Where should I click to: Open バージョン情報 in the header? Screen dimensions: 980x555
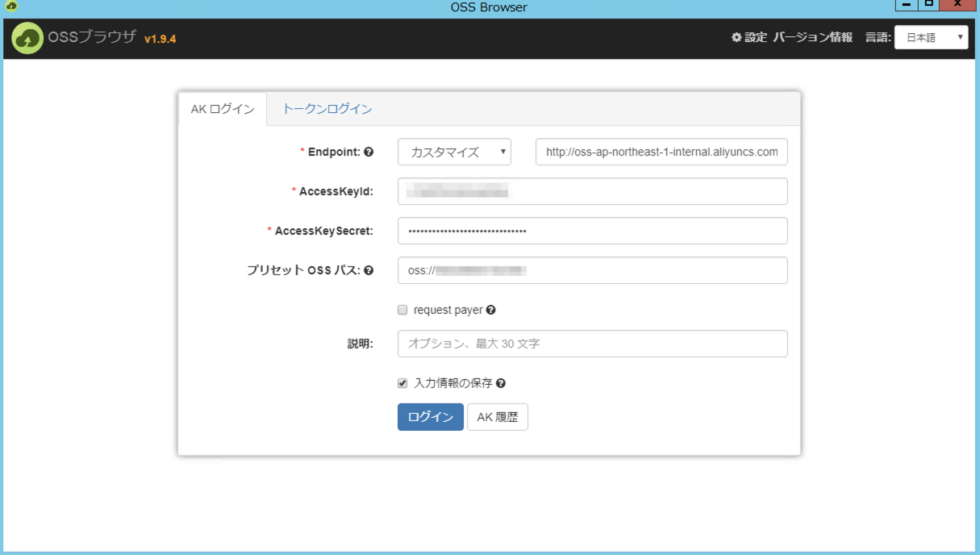pos(812,37)
